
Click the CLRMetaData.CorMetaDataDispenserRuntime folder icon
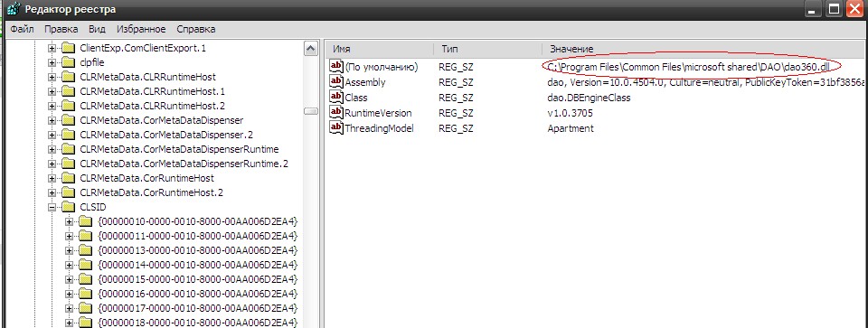[68, 149]
